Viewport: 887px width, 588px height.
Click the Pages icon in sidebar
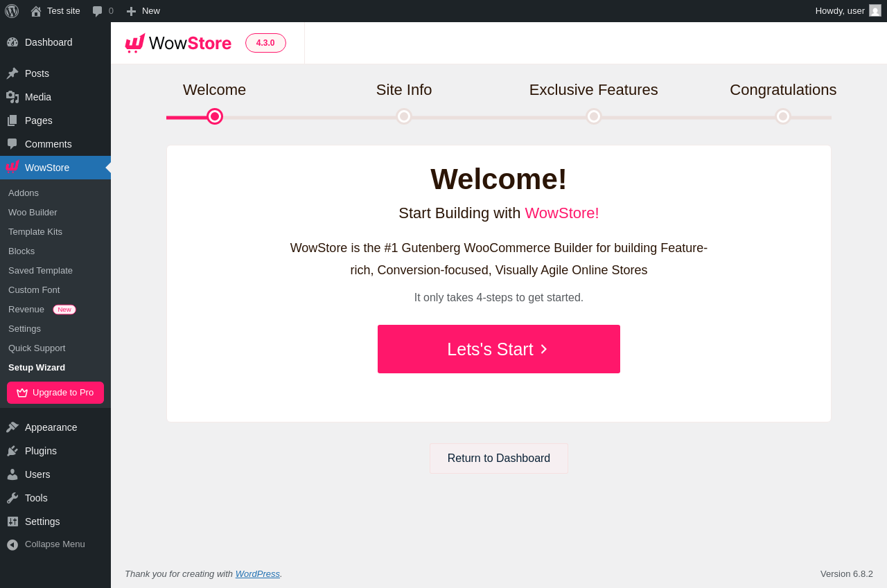[x=12, y=121]
